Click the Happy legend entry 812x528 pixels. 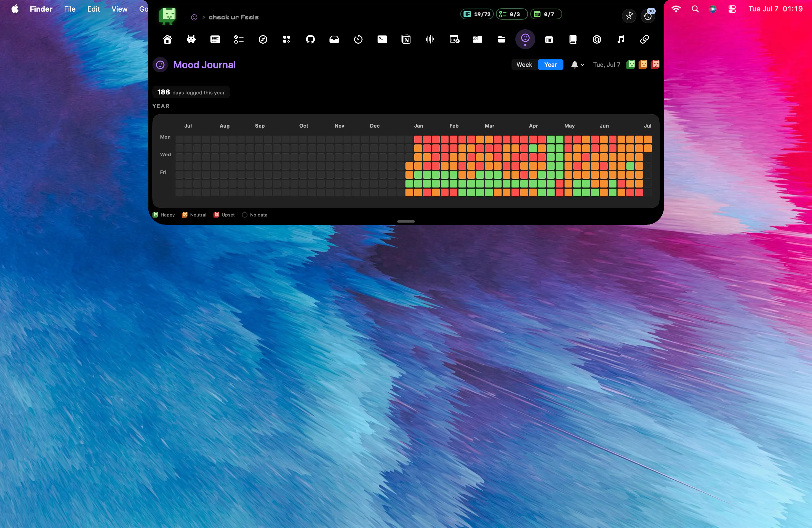[x=164, y=215]
